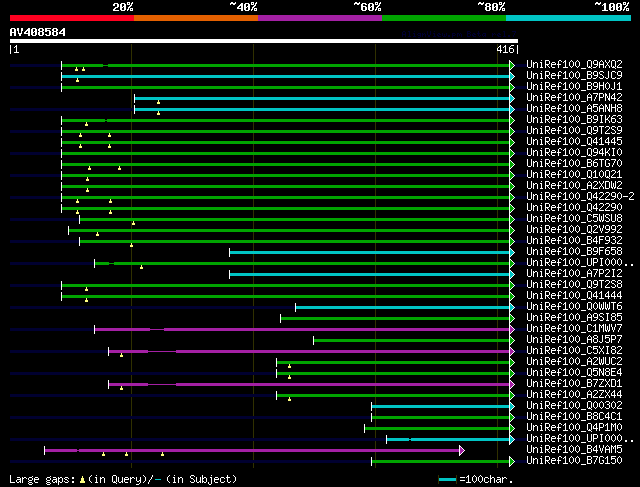The height and width of the screenshot is (487, 640).
Task: Open UniRef100_Q94KI0 hit
Action: coord(574,152)
